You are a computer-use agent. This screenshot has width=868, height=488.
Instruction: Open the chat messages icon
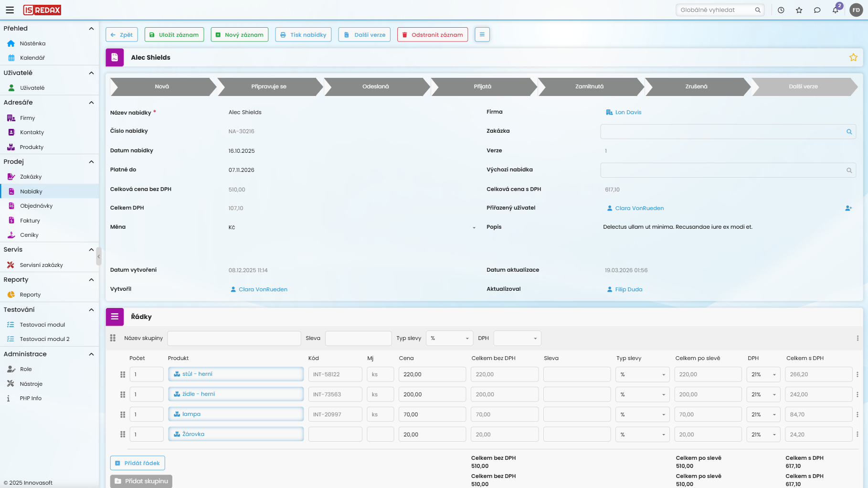pos(817,10)
